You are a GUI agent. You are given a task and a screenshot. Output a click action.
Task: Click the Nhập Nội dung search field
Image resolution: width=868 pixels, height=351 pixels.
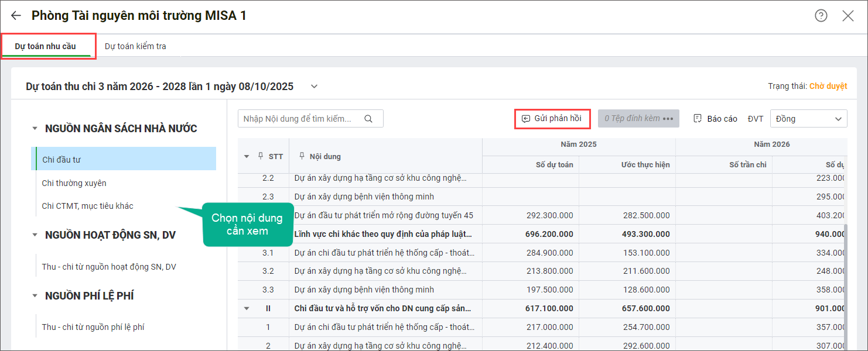coord(299,119)
